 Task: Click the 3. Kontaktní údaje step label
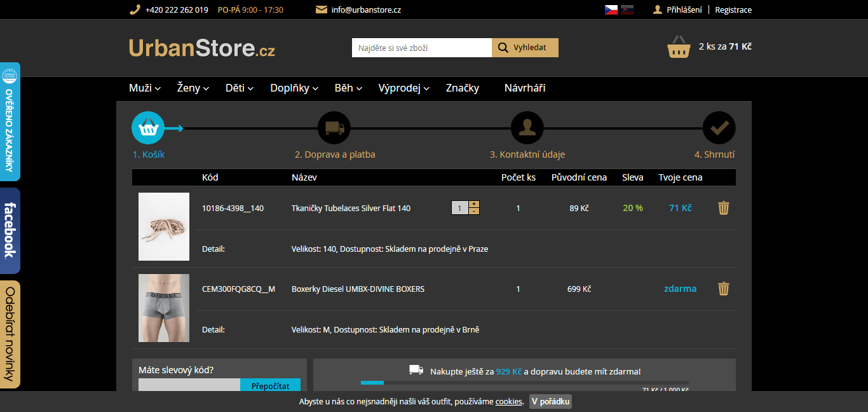tap(527, 154)
